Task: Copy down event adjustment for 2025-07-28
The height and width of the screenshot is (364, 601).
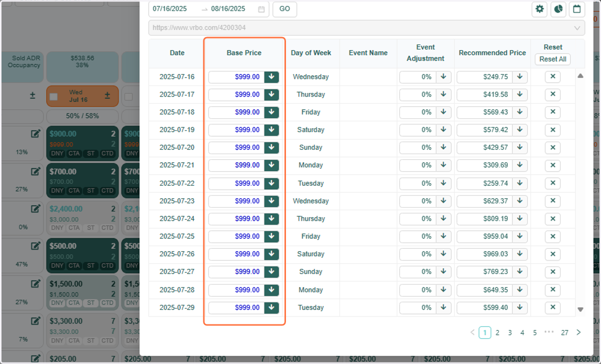Action: click(x=443, y=290)
